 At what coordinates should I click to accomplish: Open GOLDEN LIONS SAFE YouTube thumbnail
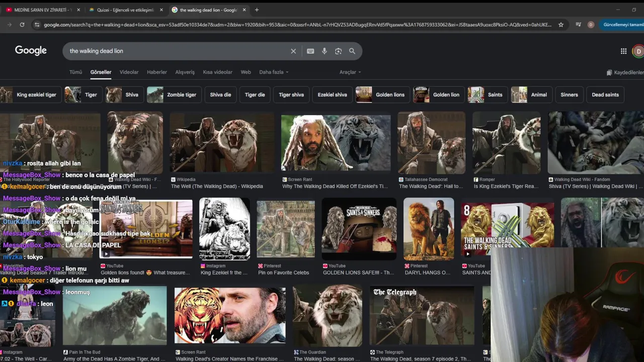pyautogui.click(x=359, y=229)
